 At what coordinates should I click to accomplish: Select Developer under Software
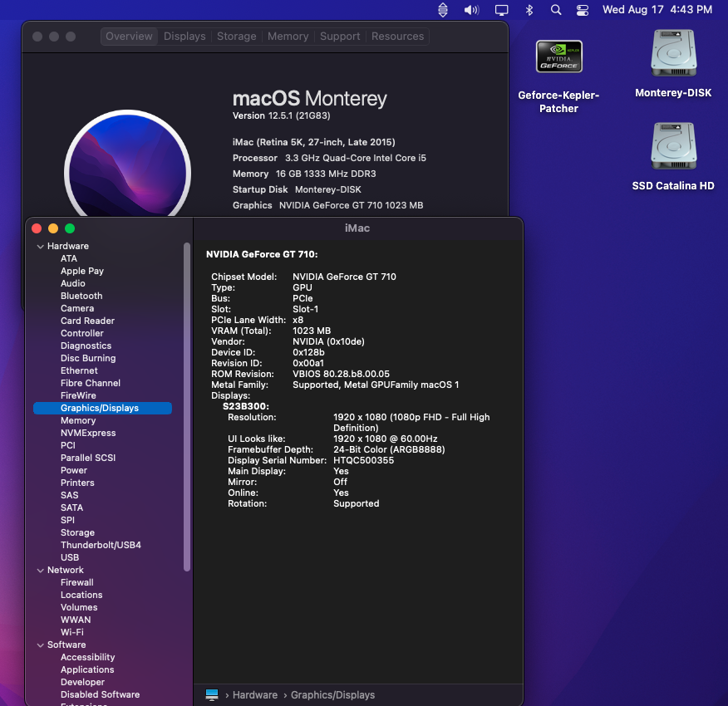[x=82, y=682]
